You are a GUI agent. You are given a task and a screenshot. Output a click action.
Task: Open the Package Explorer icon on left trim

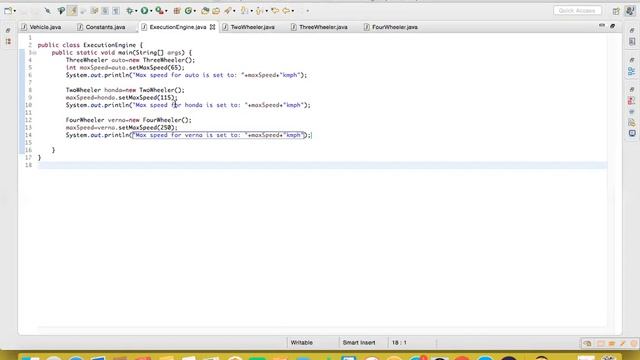(8, 42)
